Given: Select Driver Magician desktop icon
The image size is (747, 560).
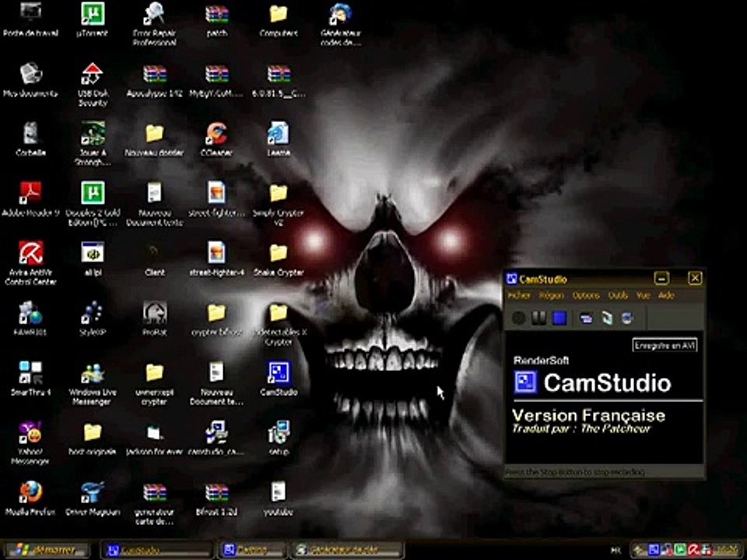Looking at the screenshot, I should pos(93,499).
